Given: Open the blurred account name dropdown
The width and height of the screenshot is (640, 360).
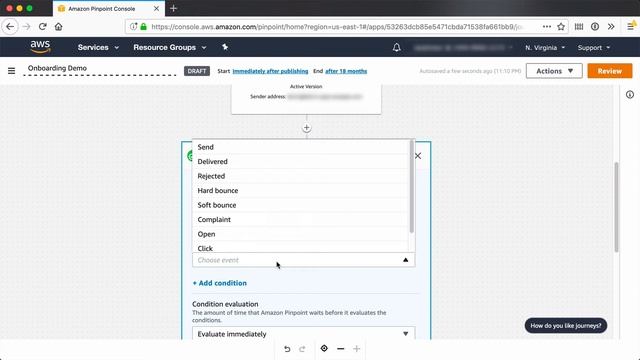Looking at the screenshot, I should 463,48.
